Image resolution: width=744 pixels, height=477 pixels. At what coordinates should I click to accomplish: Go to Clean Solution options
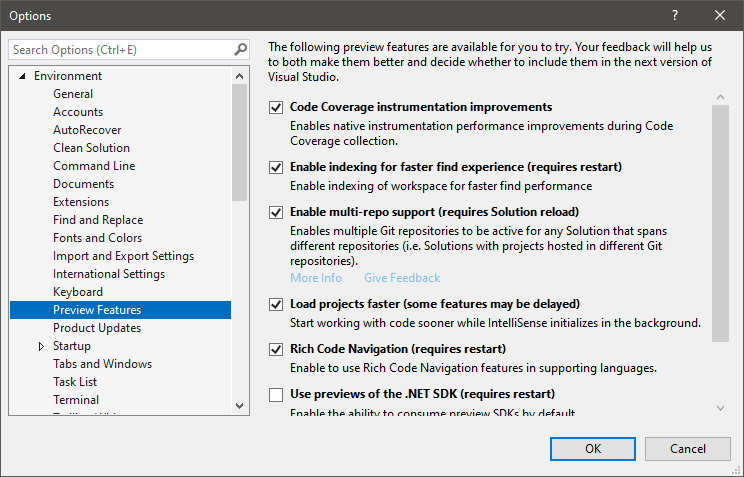pos(91,148)
